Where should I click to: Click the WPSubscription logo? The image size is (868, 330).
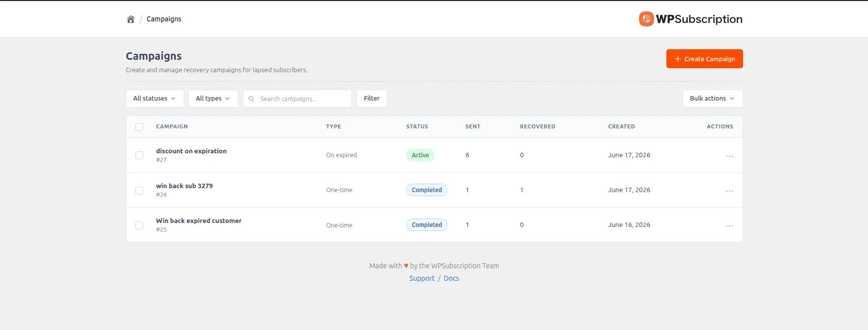(691, 19)
